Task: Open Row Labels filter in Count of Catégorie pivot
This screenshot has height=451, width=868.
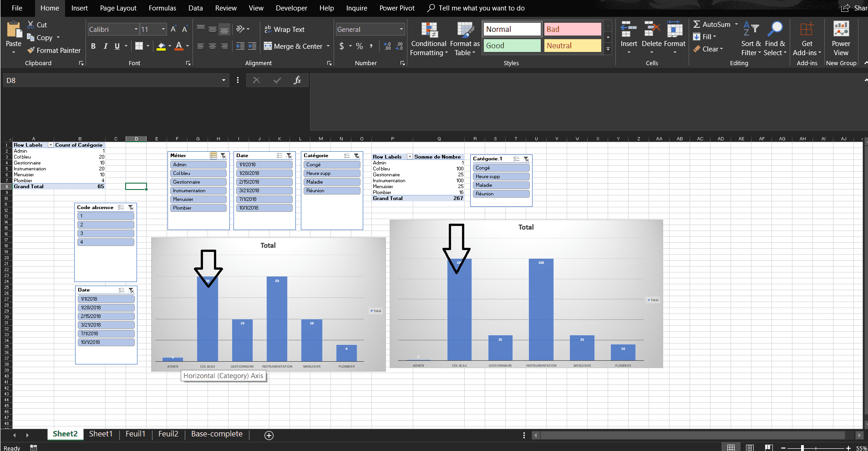Action: (51, 145)
